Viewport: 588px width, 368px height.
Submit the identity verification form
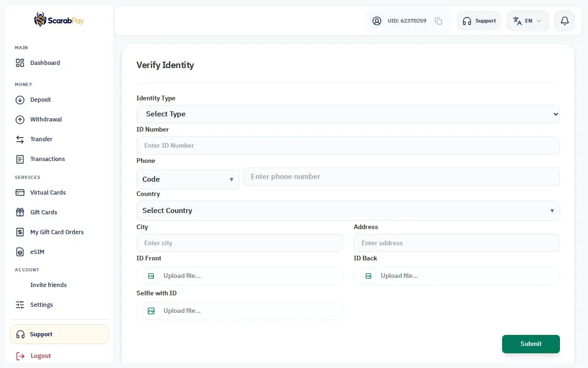[531, 344]
